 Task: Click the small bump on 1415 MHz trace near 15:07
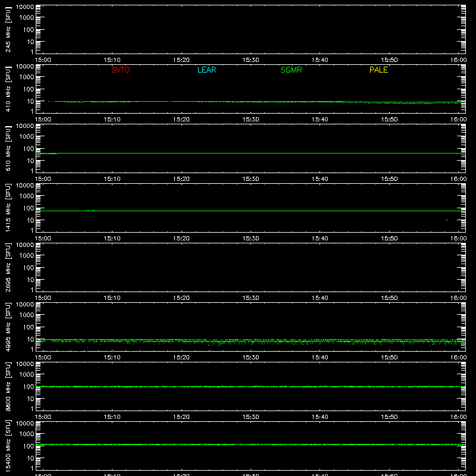(90, 211)
